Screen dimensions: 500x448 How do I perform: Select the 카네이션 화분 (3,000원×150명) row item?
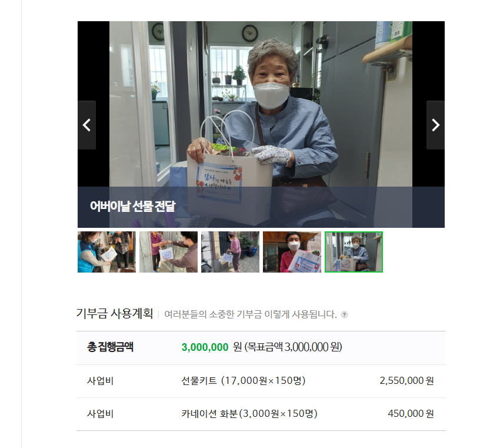click(x=249, y=414)
